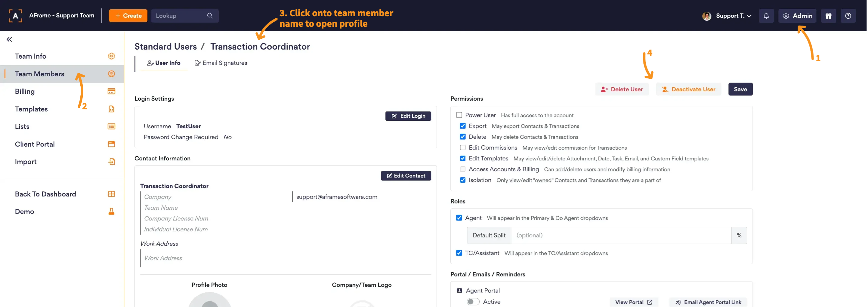Viewport: 868px width, 307px height.
Task: Open the Admin settings button
Action: 797,16
